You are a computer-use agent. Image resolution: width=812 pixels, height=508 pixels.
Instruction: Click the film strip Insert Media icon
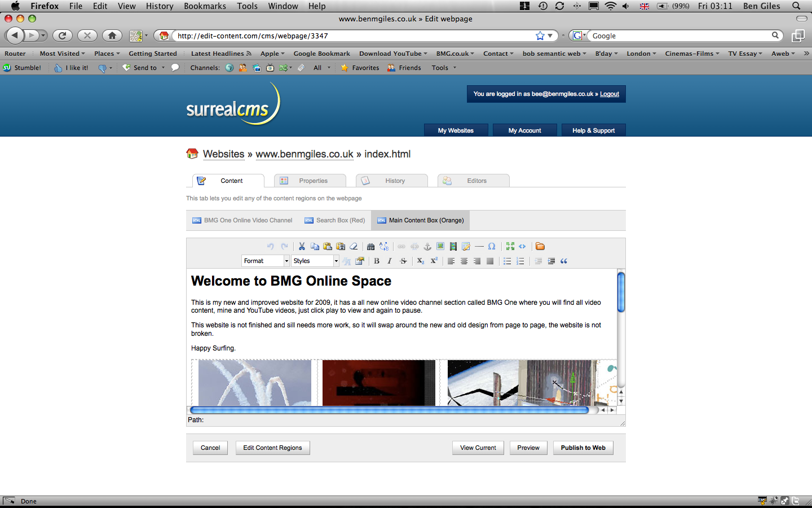pos(453,246)
